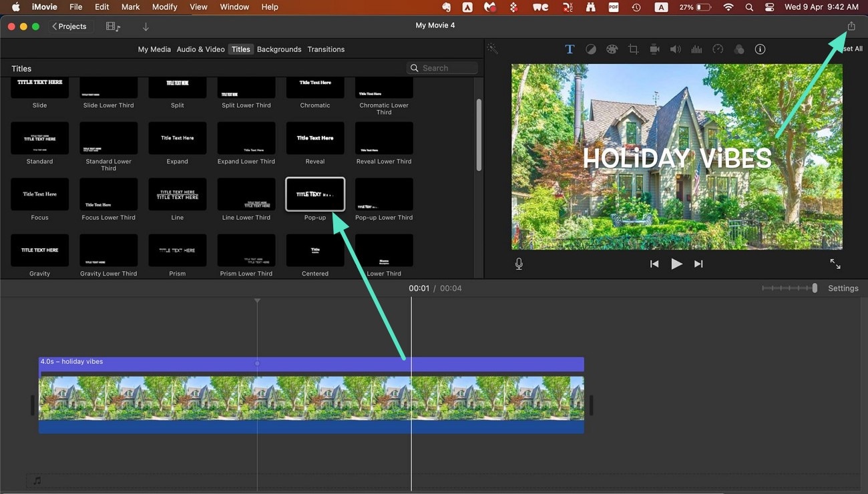This screenshot has width=868, height=494.
Task: Click the Reset All button
Action: pos(851,49)
